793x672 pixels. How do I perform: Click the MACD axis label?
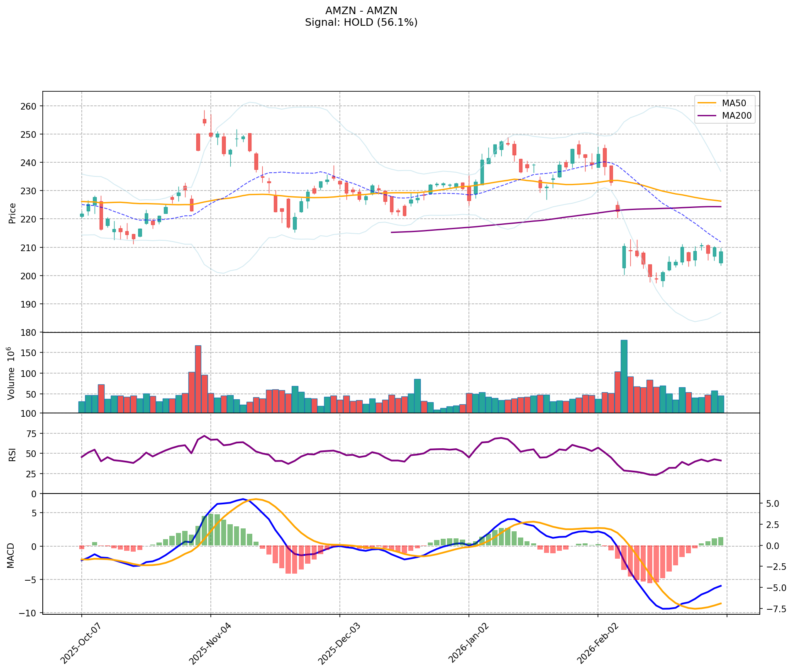12,555
